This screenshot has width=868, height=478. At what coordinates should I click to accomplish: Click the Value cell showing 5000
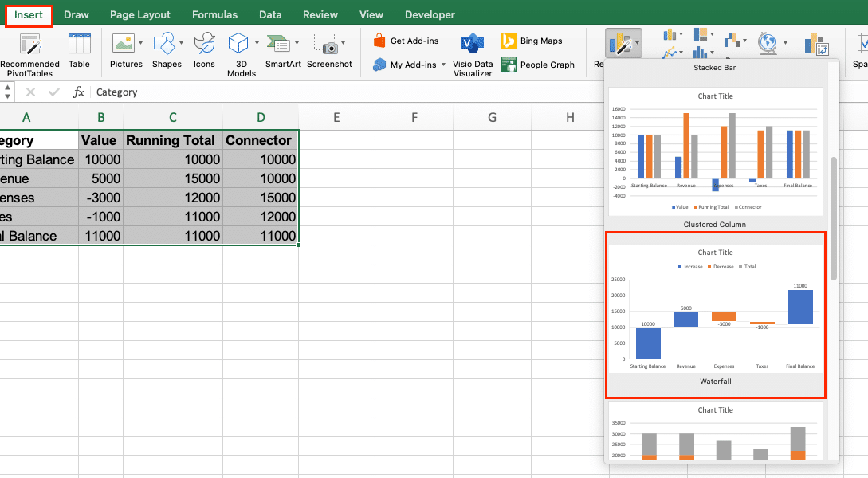pyautogui.click(x=100, y=178)
